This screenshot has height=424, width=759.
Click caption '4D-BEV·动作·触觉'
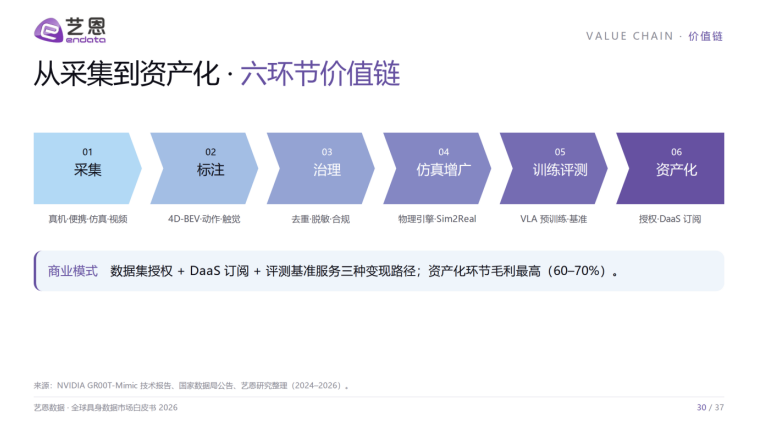point(204,219)
